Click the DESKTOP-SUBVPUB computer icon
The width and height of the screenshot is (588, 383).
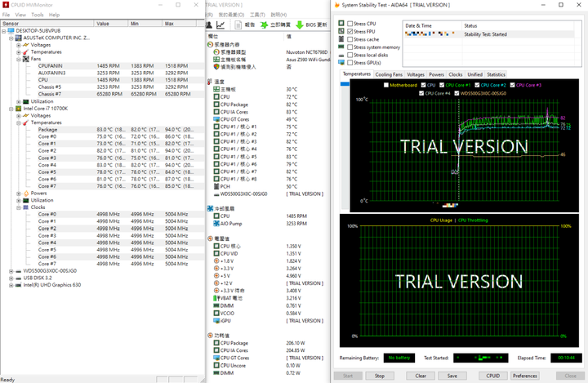click(11, 31)
